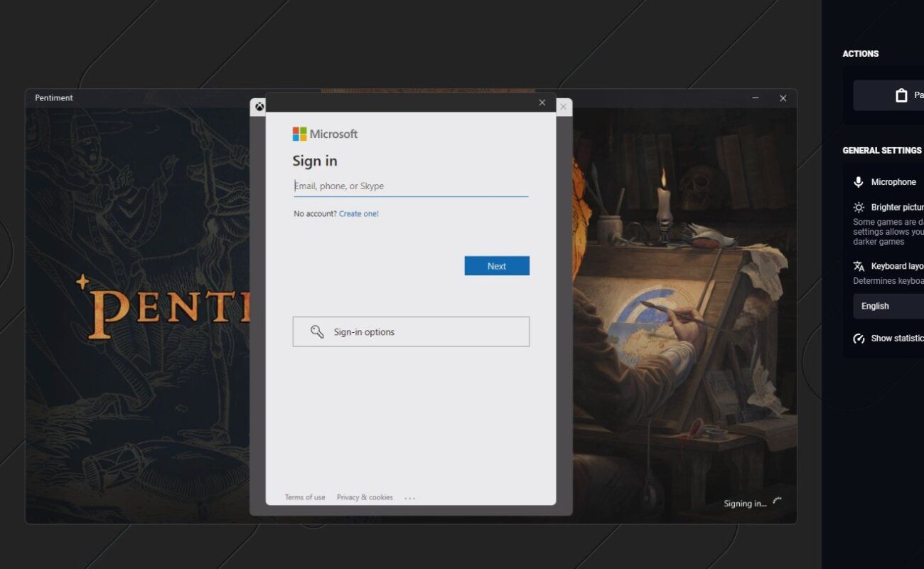Click the Show statistics gauge icon
The width and height of the screenshot is (924, 569).
pos(859,339)
